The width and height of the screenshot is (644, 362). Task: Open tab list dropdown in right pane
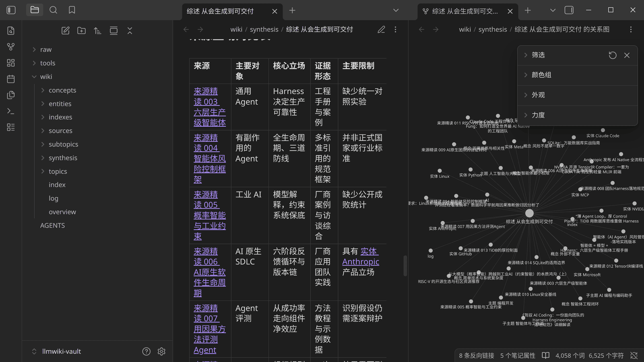(553, 10)
